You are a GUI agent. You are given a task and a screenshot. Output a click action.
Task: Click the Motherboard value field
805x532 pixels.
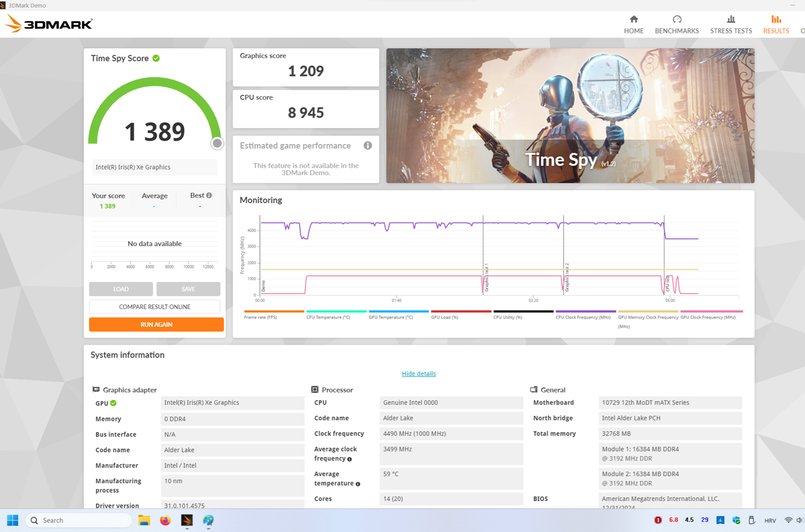click(670, 403)
